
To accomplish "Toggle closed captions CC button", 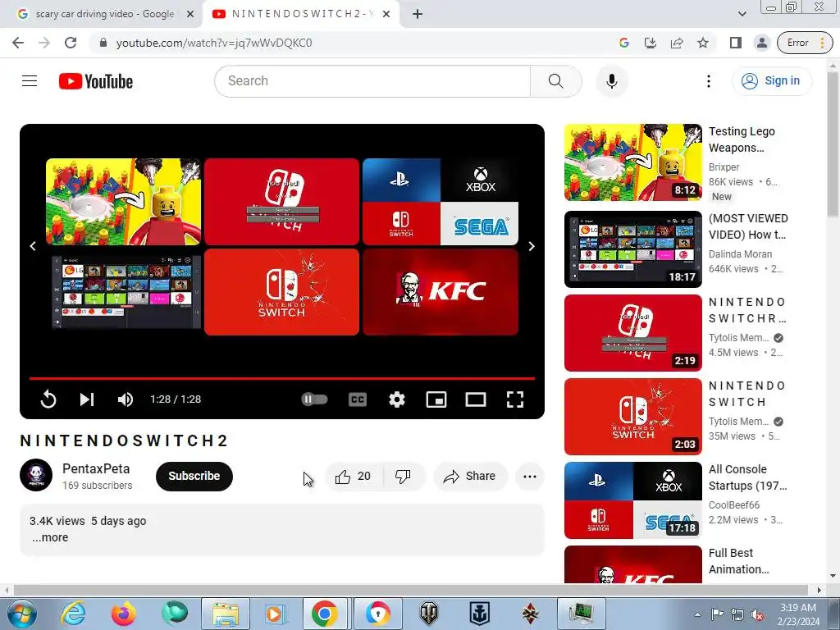I will 358,399.
